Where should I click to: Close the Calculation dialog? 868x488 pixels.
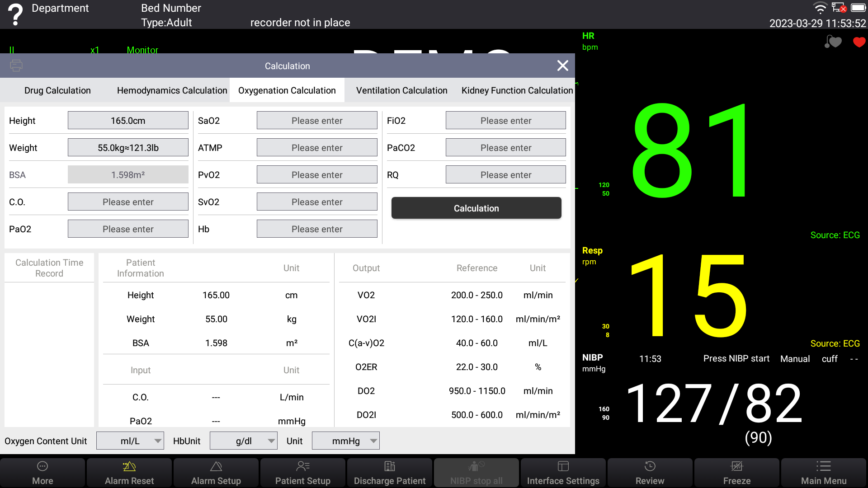pyautogui.click(x=562, y=66)
